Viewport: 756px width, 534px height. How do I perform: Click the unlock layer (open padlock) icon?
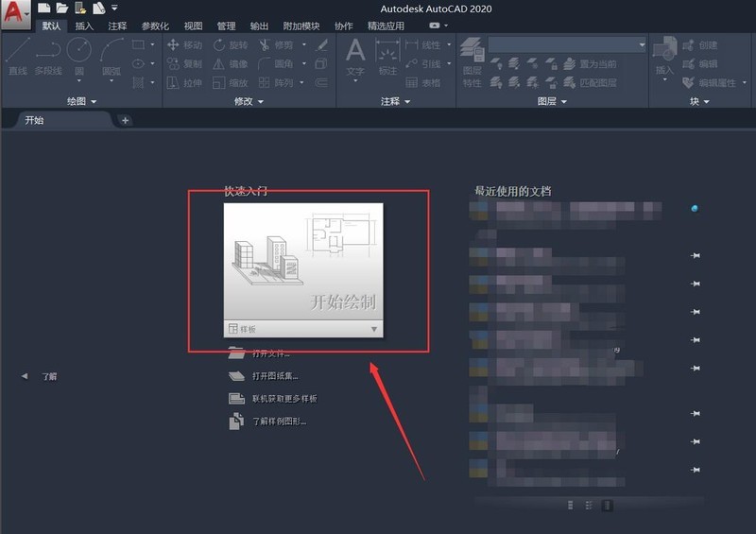tap(551, 83)
